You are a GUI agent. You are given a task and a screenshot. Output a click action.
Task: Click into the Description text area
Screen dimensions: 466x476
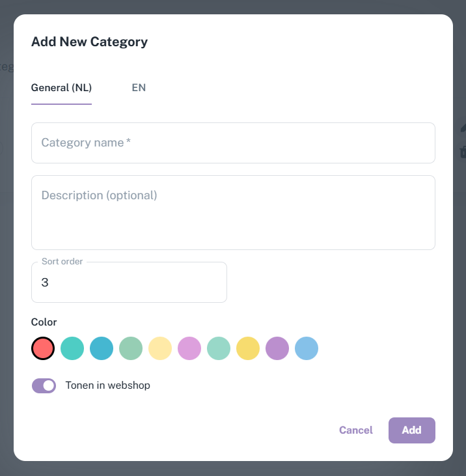click(233, 212)
